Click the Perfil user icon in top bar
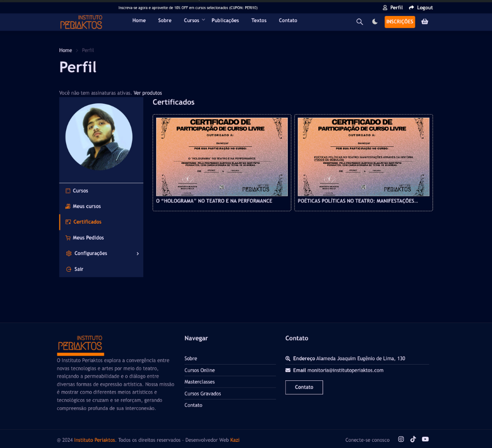Viewport: 492px width, 448px height. click(385, 8)
